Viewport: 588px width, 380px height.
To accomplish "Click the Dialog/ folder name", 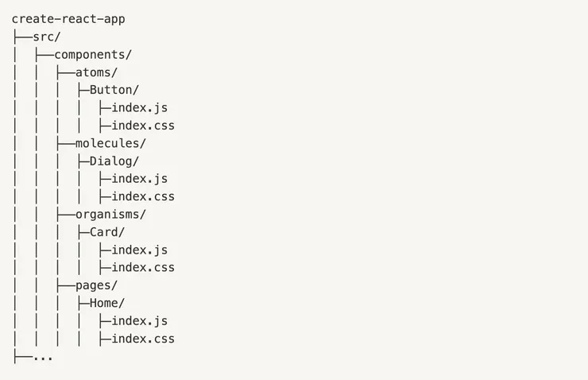I will (114, 161).
